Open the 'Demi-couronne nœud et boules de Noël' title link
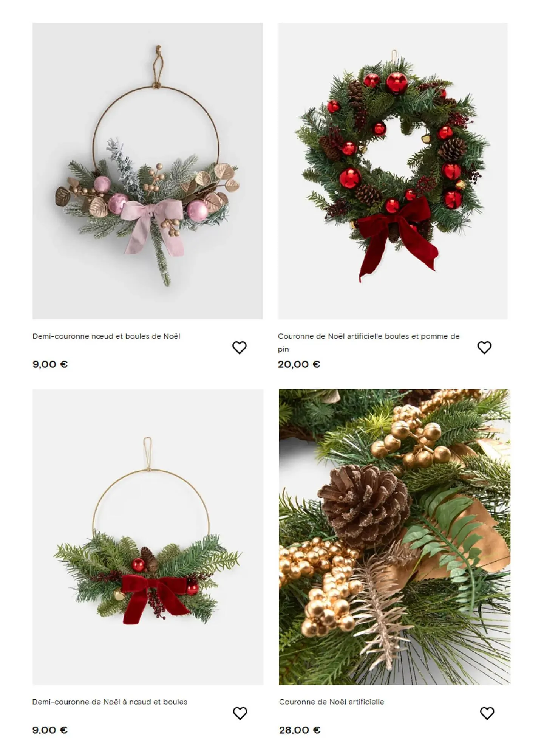Viewport: 544px width, 756px height. tap(106, 336)
